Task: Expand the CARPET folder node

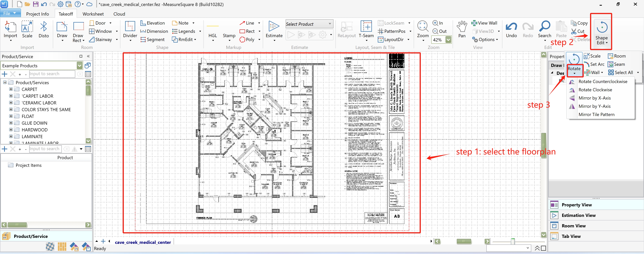Action: 11,89
